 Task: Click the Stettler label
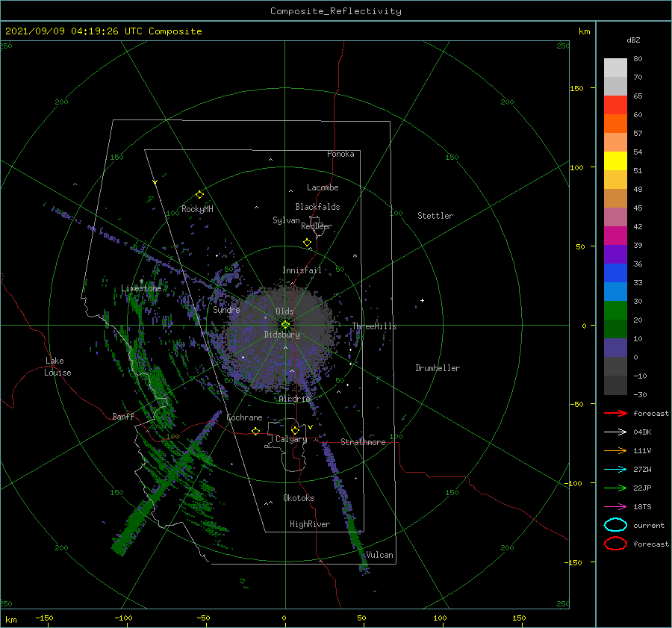point(435,216)
